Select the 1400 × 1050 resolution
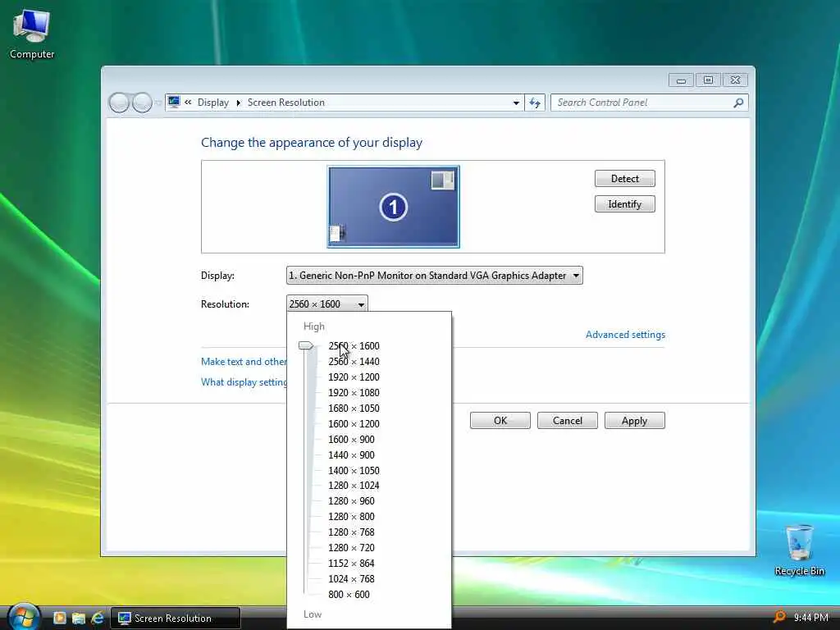Screen dimensions: 840x630 click(354, 470)
